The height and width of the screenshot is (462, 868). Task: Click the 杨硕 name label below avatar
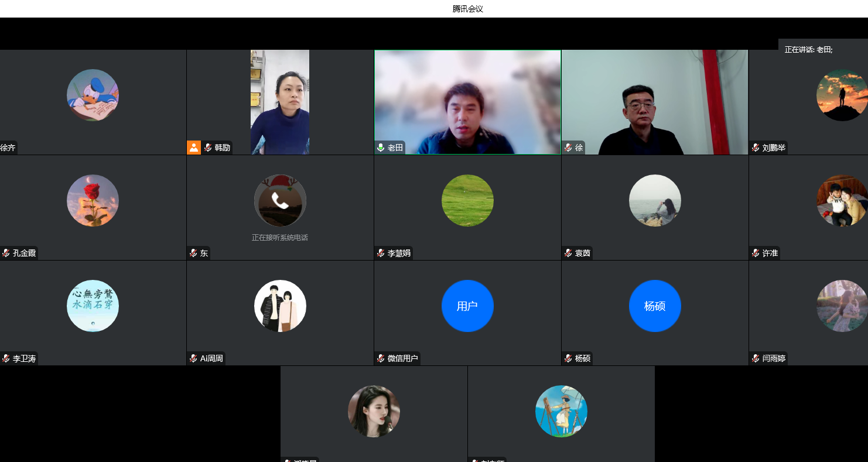click(x=582, y=358)
